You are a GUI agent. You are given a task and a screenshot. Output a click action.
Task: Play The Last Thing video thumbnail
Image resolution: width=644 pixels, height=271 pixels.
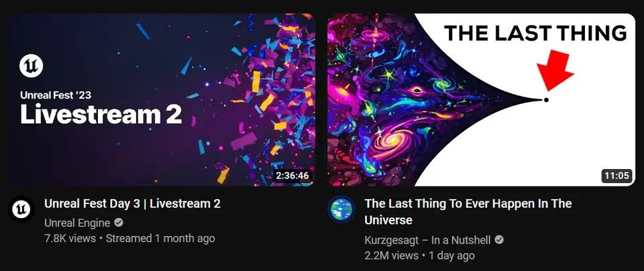tap(481, 100)
